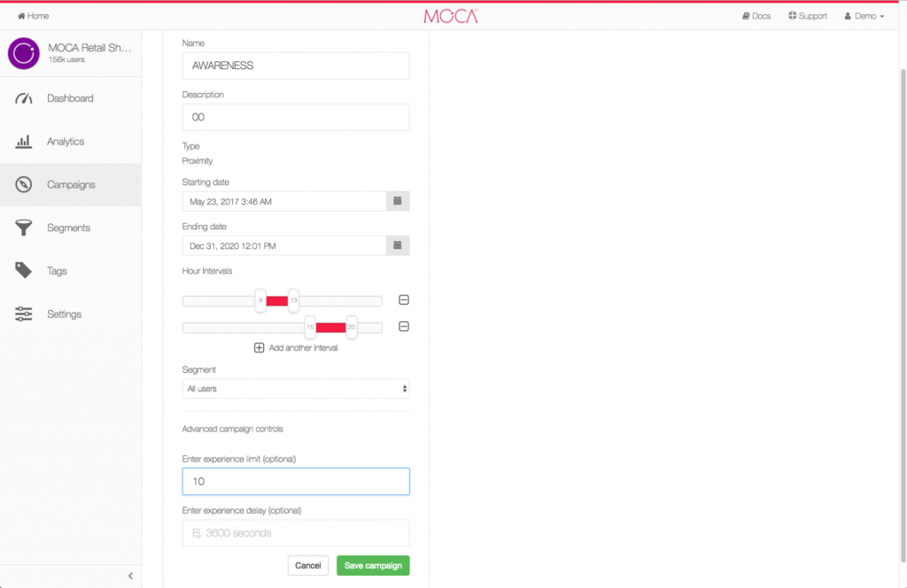907x588 pixels.
Task: Cancel the campaign edits
Action: coord(307,565)
